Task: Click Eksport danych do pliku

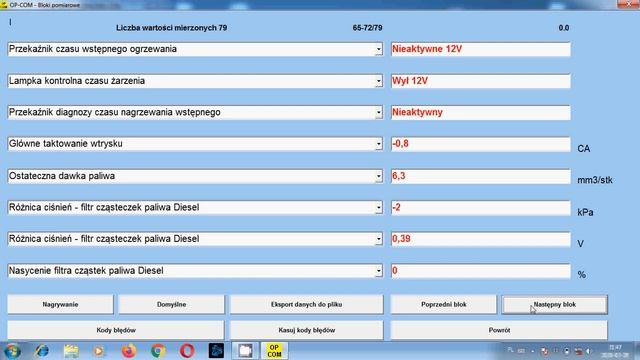Action: (307, 304)
